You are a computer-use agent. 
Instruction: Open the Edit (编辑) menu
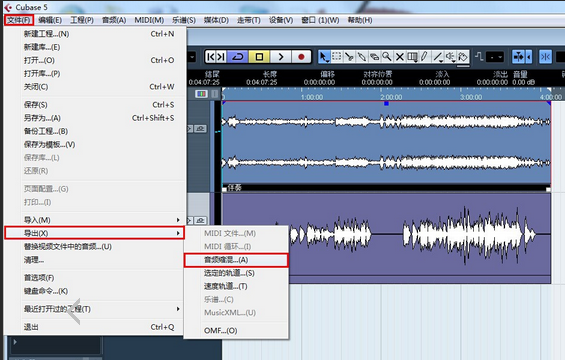coord(50,20)
